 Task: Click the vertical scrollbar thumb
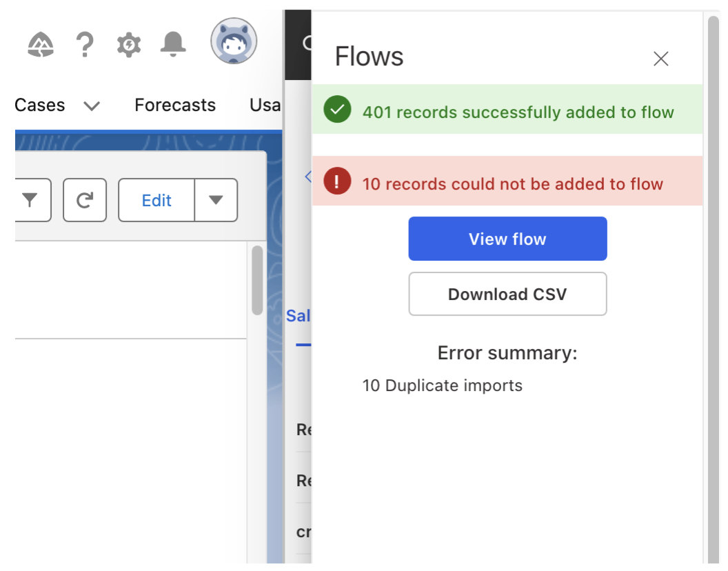[x=257, y=279]
